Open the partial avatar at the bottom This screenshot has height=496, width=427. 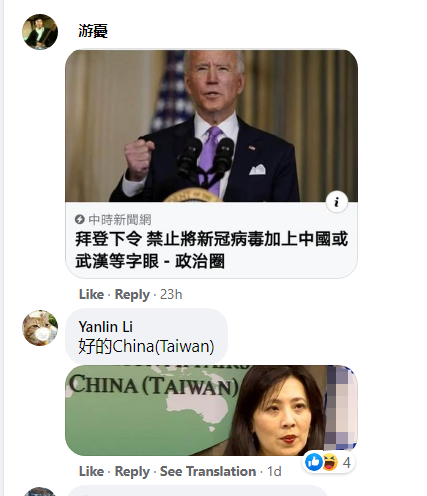40,492
